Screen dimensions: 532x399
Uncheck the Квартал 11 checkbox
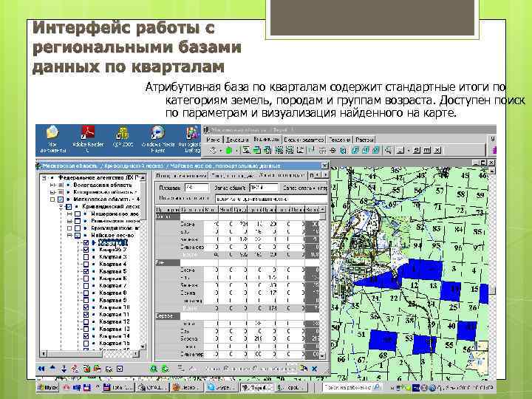click(86, 315)
